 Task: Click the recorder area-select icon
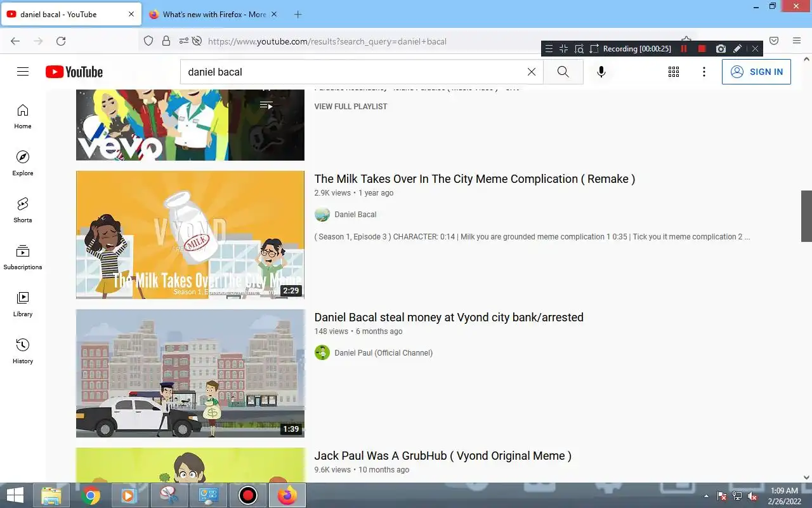[x=594, y=48]
